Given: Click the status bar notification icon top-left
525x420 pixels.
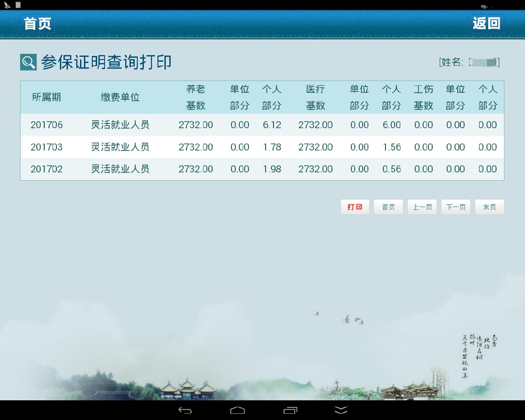Looking at the screenshot, I should click(7, 5).
